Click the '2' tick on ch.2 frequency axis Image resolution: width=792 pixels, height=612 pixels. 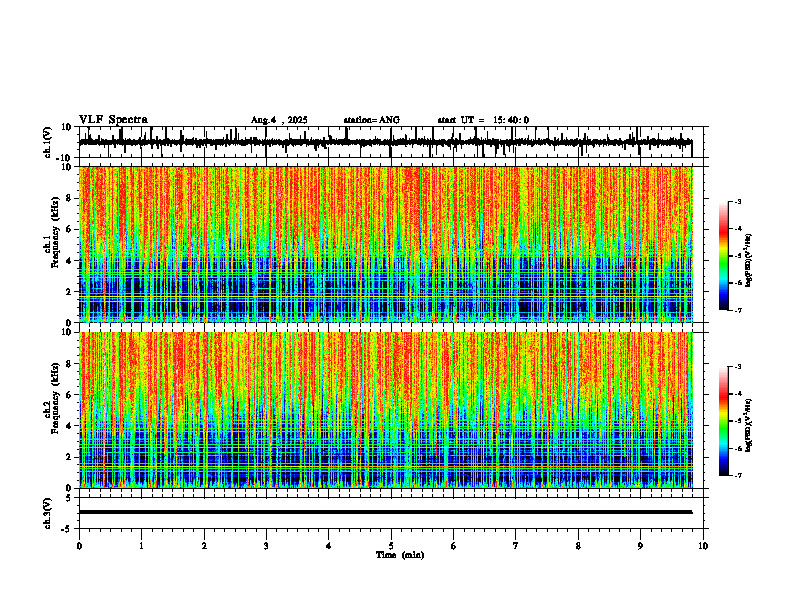pos(70,457)
